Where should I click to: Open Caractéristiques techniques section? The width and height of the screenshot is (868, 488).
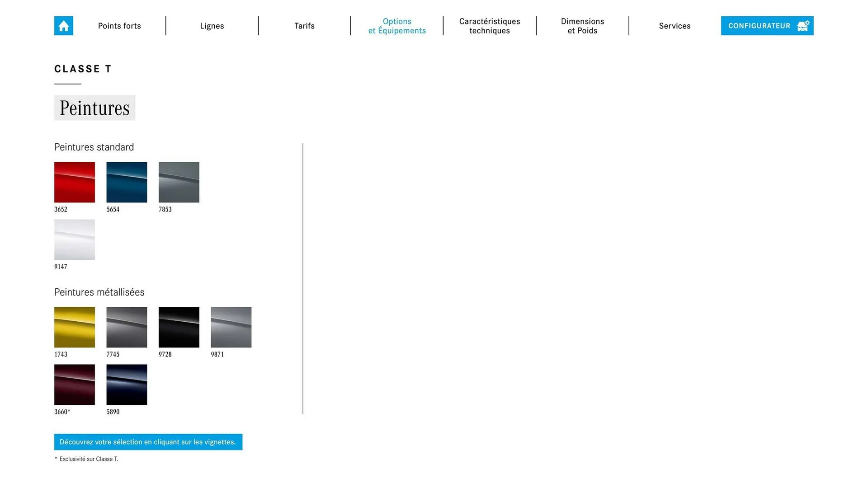[x=490, y=26]
